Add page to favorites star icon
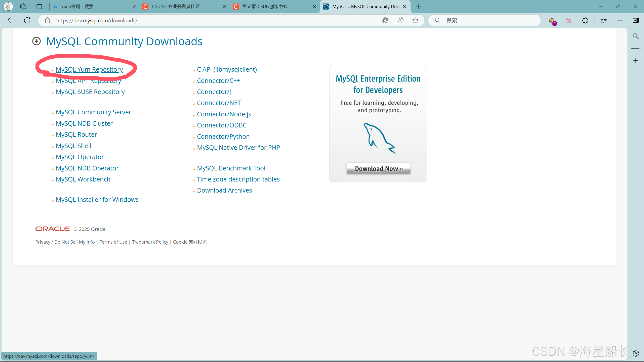Screen dimensions: 644x362 click(415, 20)
